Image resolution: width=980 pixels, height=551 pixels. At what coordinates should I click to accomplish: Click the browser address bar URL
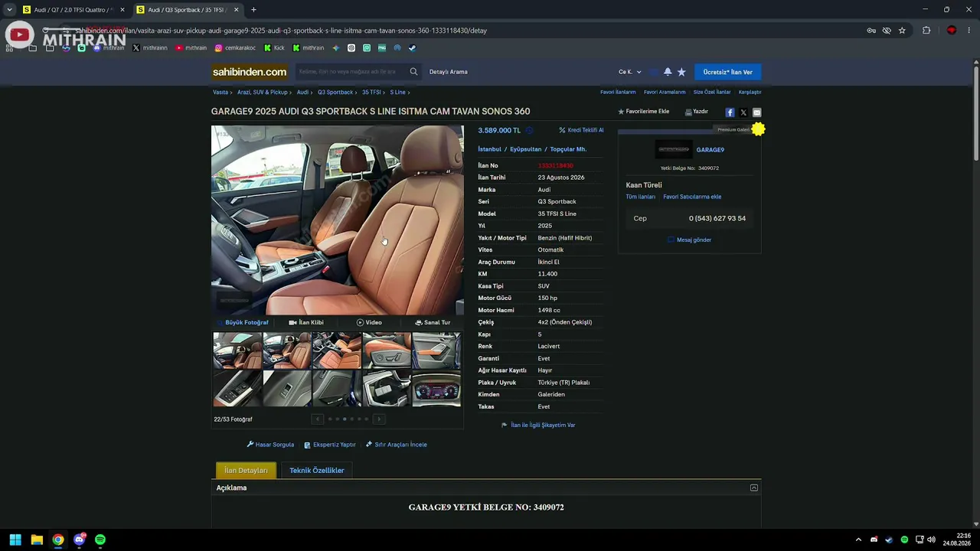point(281,31)
